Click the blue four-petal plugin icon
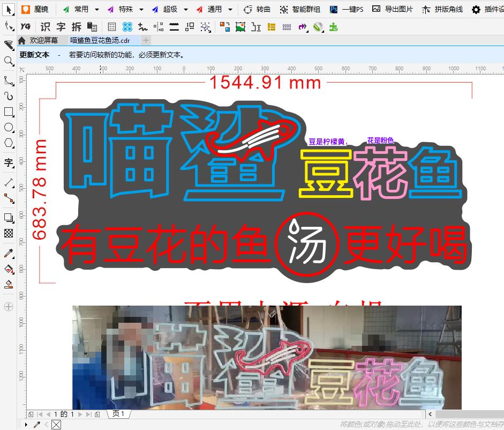Image resolution: width=504 pixels, height=430 pixels. (x=127, y=27)
